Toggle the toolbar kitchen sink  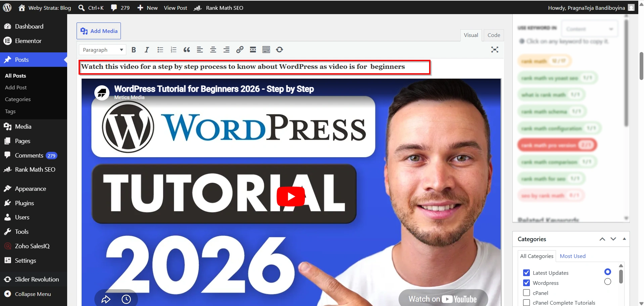coord(266,50)
